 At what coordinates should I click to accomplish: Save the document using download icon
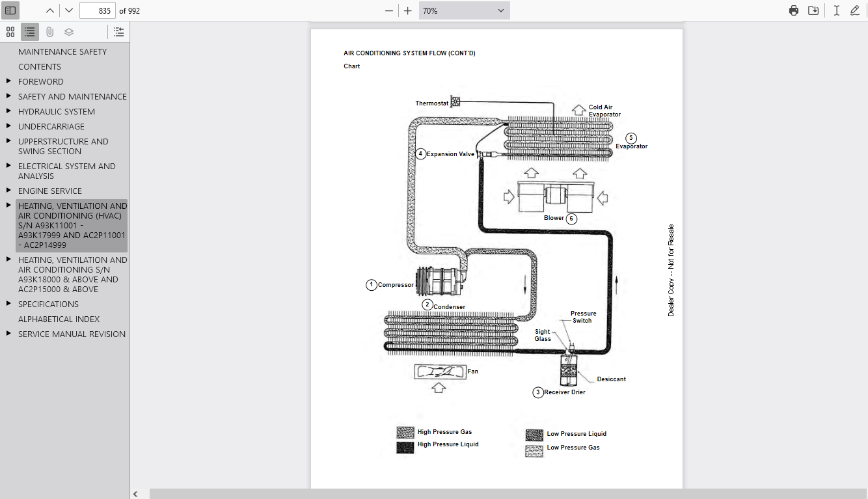tap(813, 10)
